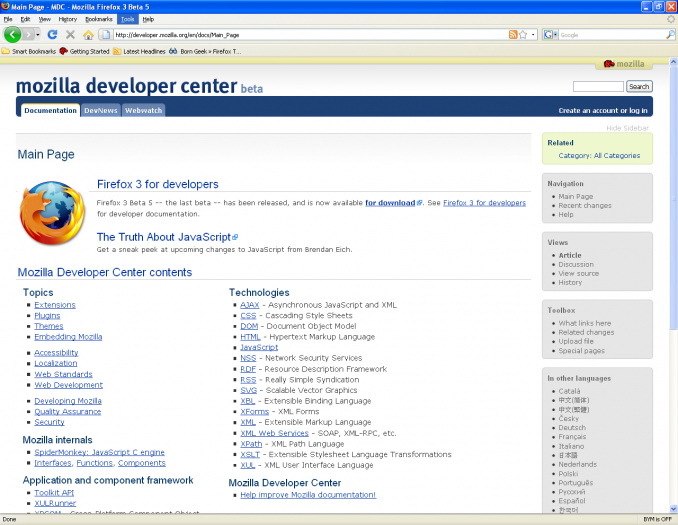Subscribe using the RSS feed icon

513,35
